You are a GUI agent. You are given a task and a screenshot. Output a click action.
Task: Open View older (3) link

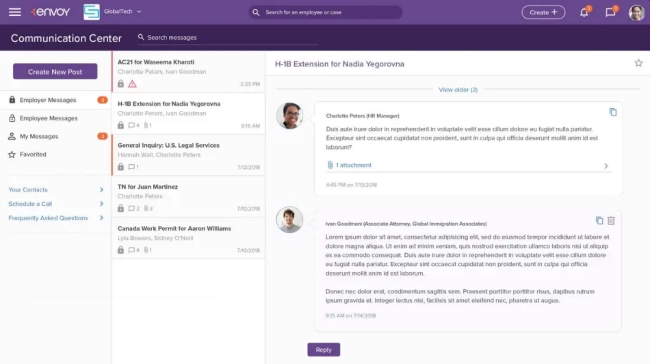click(458, 90)
